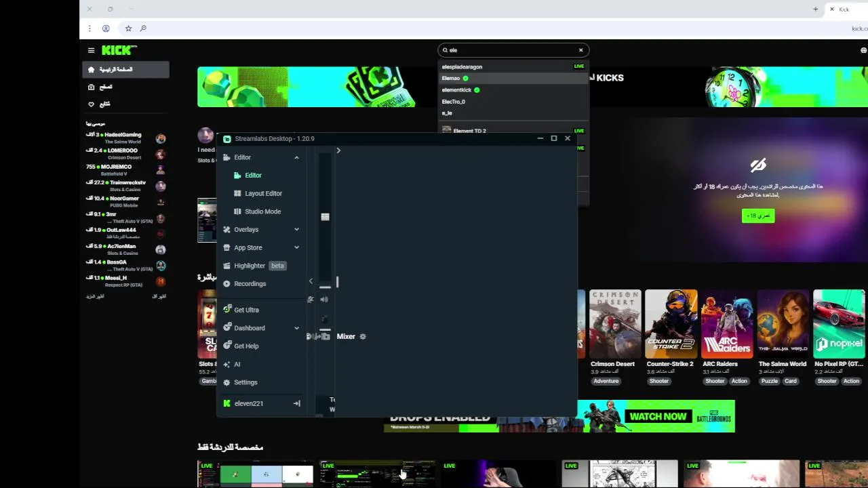Click BossGA avatar in sidebar

tap(161, 265)
